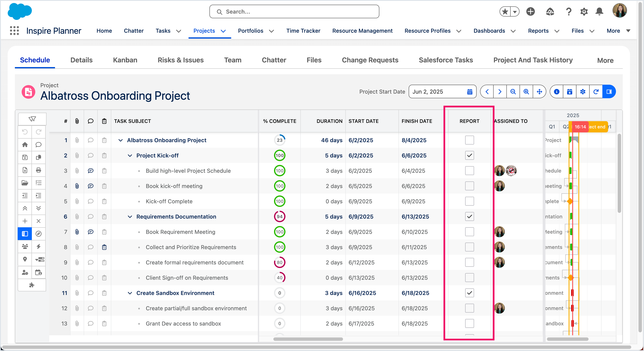The width and height of the screenshot is (644, 351).
Task: Expand all tasks with double down chevron
Action: tap(38, 208)
